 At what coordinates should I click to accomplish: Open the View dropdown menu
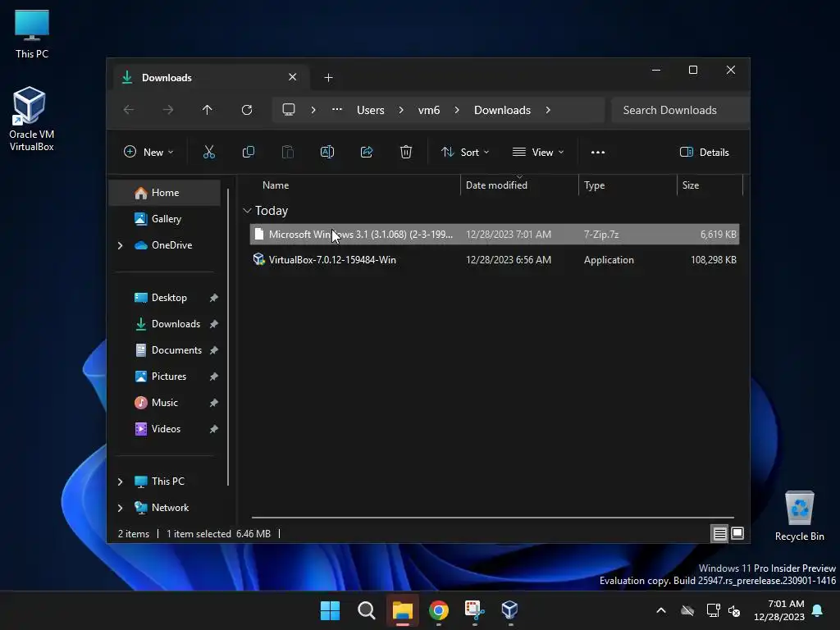pyautogui.click(x=538, y=152)
